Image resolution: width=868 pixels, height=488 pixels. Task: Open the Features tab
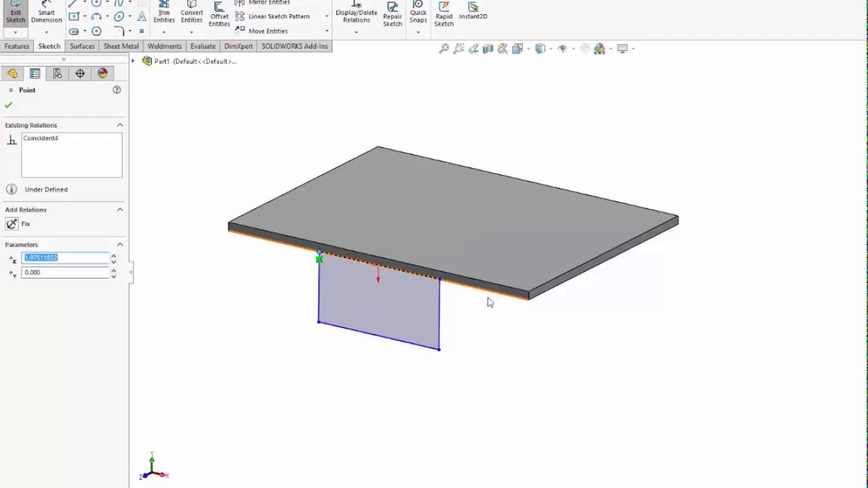17,46
